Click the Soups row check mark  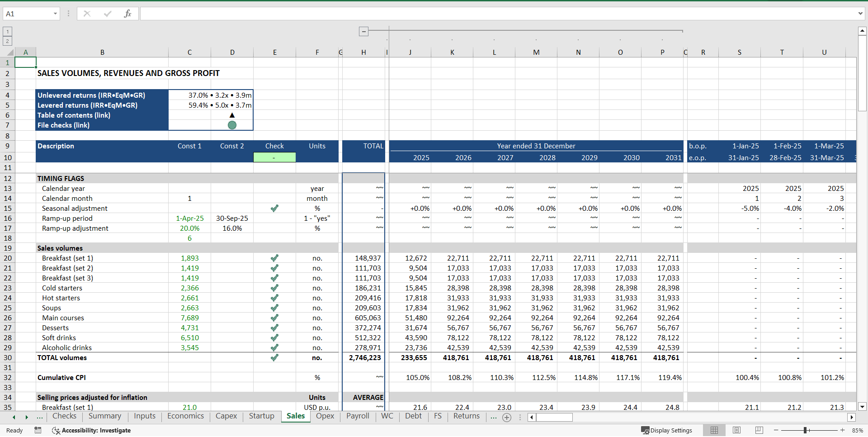(x=274, y=308)
